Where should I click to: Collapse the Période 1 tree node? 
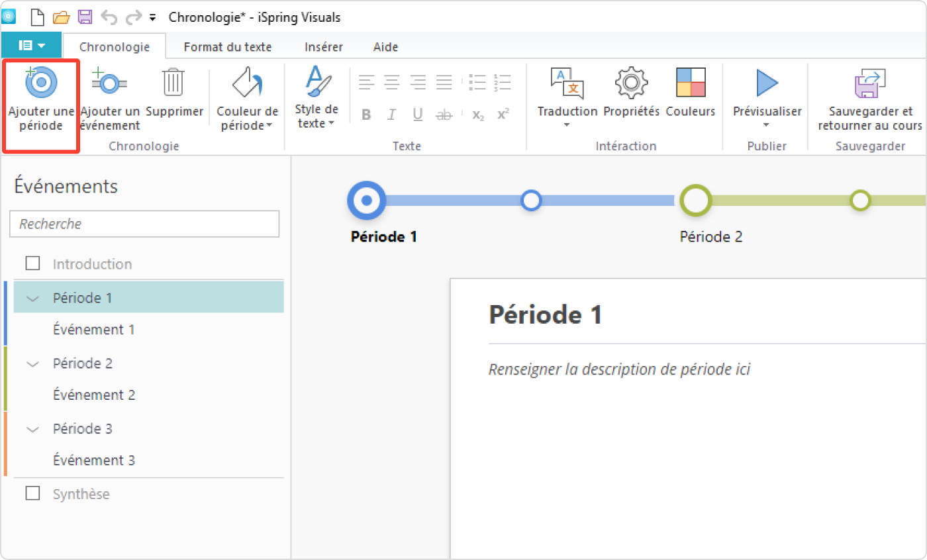32,299
